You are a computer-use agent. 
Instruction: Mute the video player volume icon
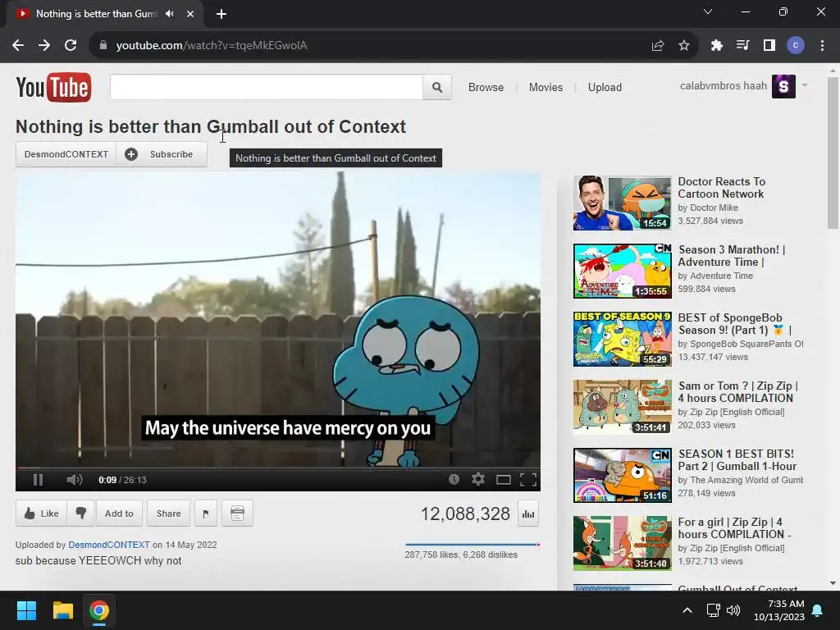[75, 479]
